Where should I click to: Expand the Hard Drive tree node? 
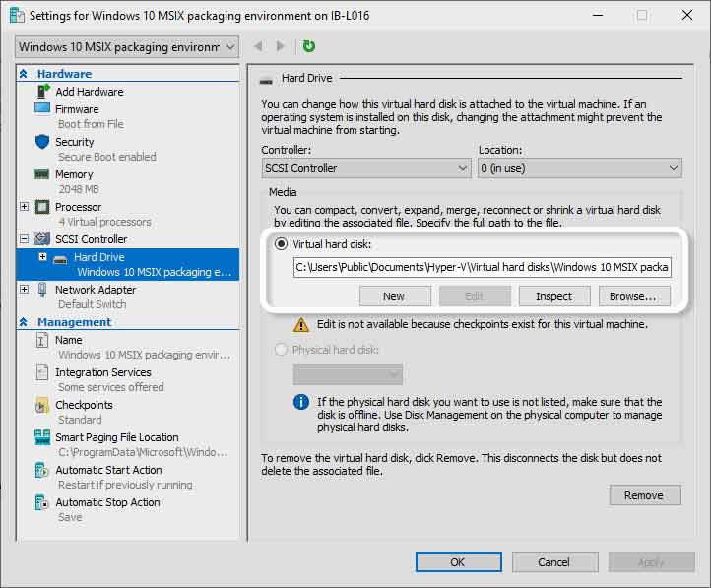(x=42, y=257)
